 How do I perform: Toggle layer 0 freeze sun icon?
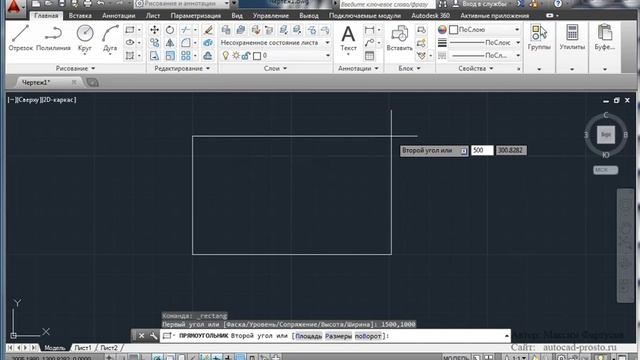pyautogui.click(x=236, y=56)
